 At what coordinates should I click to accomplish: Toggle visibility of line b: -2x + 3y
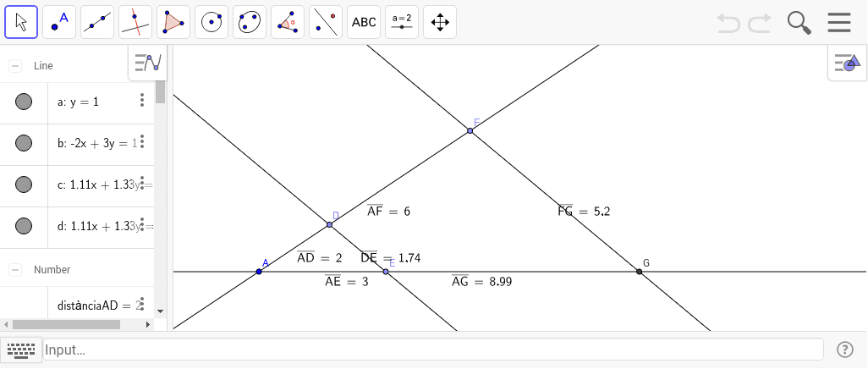click(x=23, y=143)
